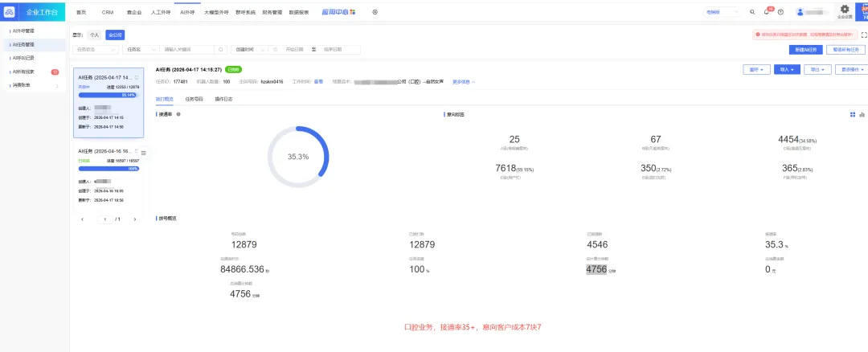Open the 电销版 version dropdown

723,11
